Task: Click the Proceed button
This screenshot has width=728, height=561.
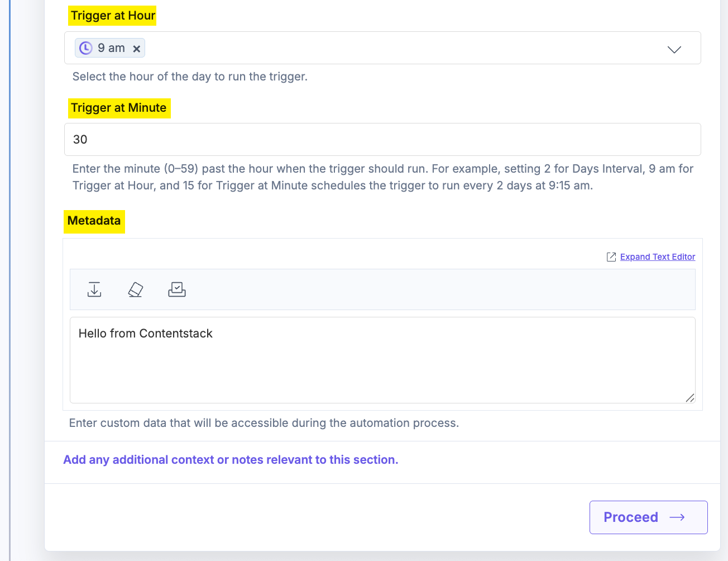Action: (648, 517)
